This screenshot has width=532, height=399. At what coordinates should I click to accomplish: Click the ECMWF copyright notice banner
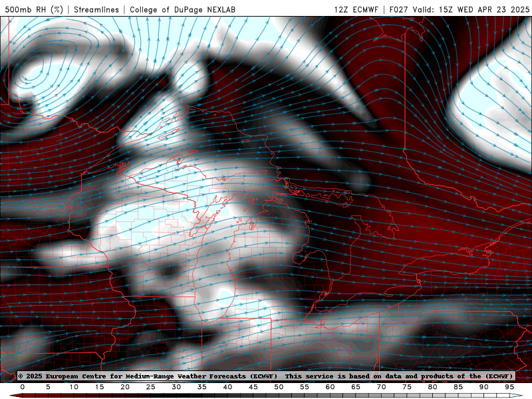point(265,376)
